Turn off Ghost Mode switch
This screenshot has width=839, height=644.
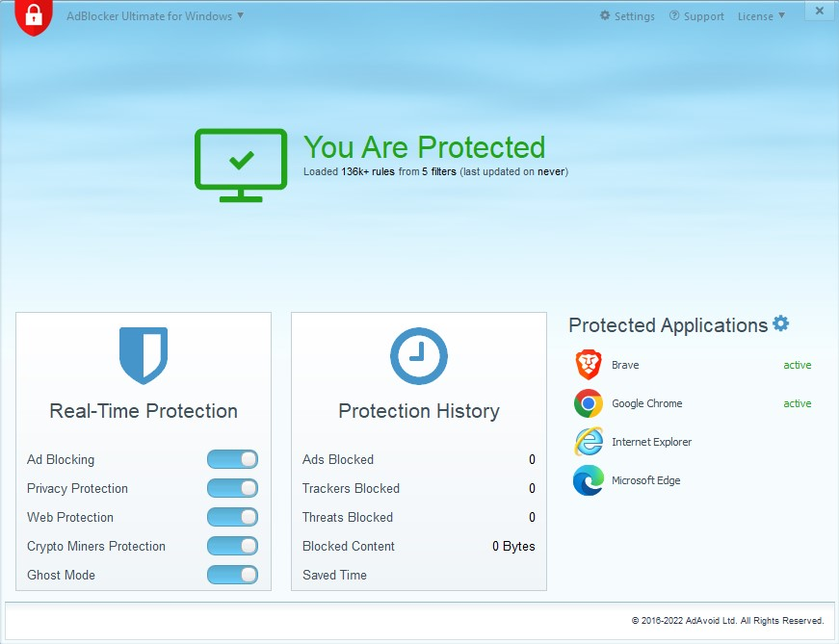[x=233, y=575]
